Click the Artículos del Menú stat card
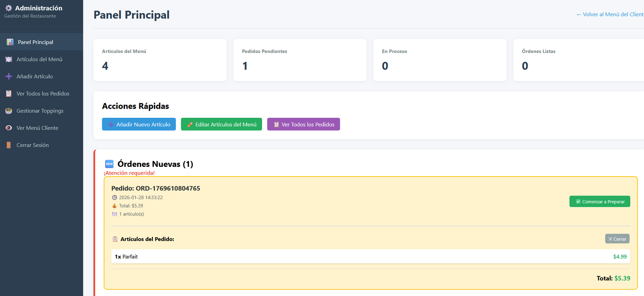The width and height of the screenshot is (644, 296). pyautogui.click(x=160, y=60)
